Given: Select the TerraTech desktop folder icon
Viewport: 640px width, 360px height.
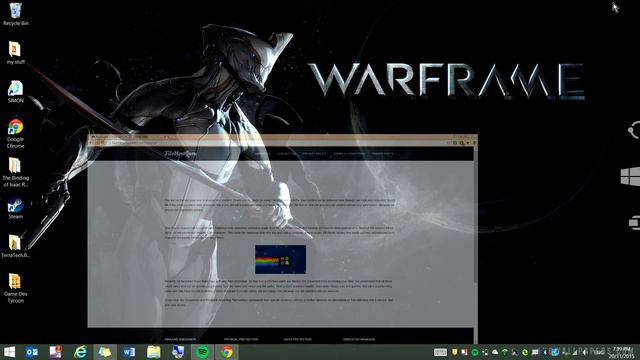Looking at the screenshot, I should click(15, 246).
